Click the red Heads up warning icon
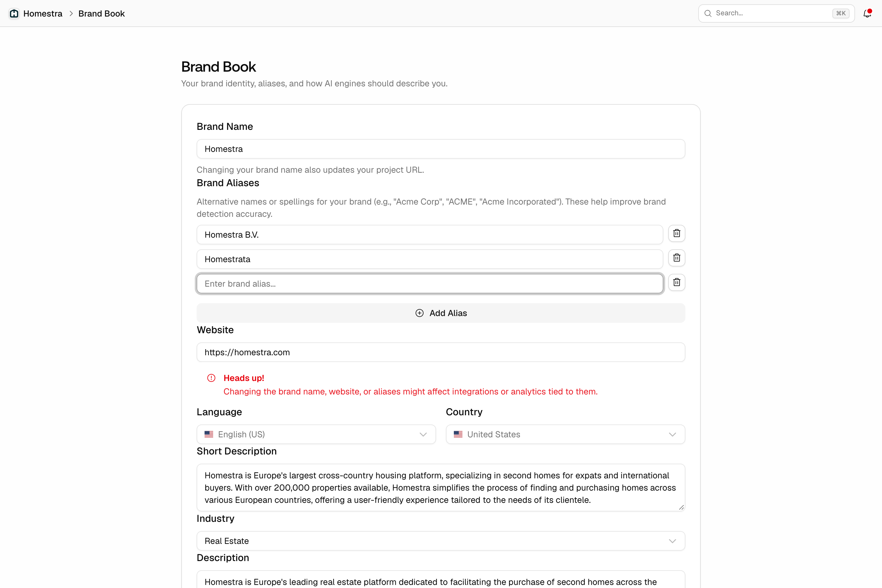This screenshot has height=588, width=882. coord(212,378)
